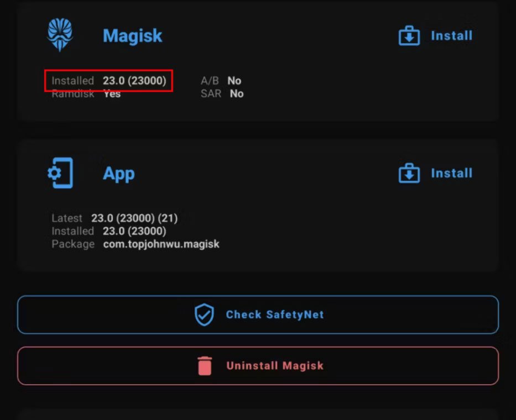Tap the Install label in the App card

(451, 173)
